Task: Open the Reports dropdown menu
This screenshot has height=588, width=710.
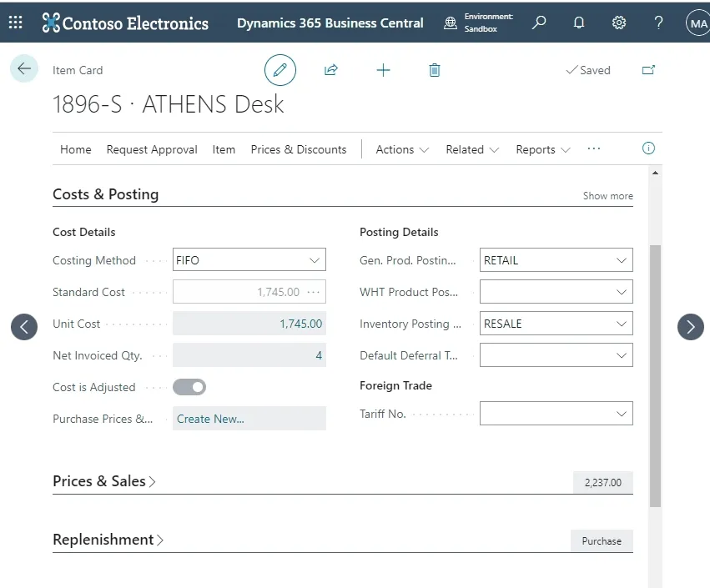Action: click(x=543, y=149)
